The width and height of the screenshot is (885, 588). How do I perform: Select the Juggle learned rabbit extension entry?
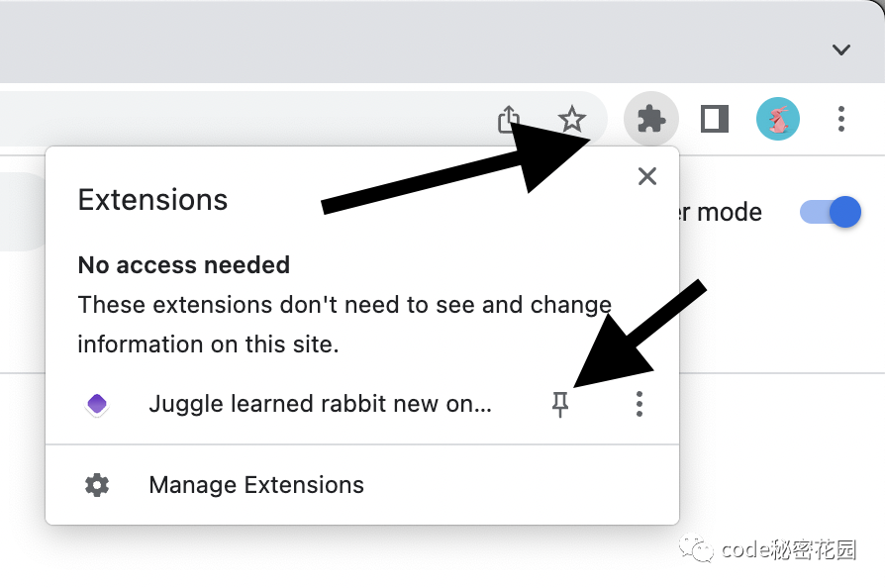tap(320, 404)
